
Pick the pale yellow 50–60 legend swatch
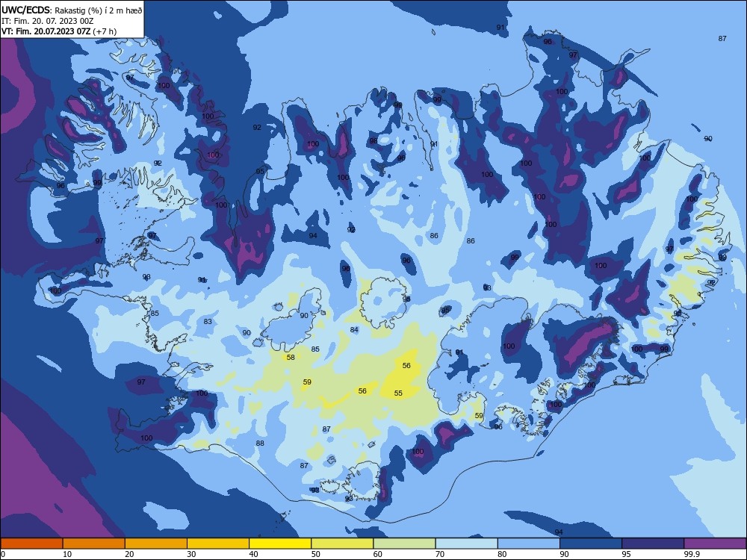pyautogui.click(x=342, y=544)
